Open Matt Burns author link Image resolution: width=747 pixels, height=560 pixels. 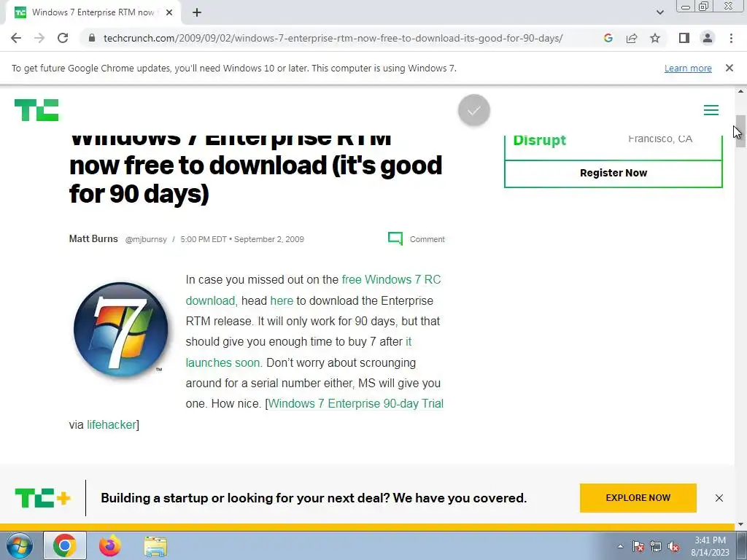(x=93, y=238)
